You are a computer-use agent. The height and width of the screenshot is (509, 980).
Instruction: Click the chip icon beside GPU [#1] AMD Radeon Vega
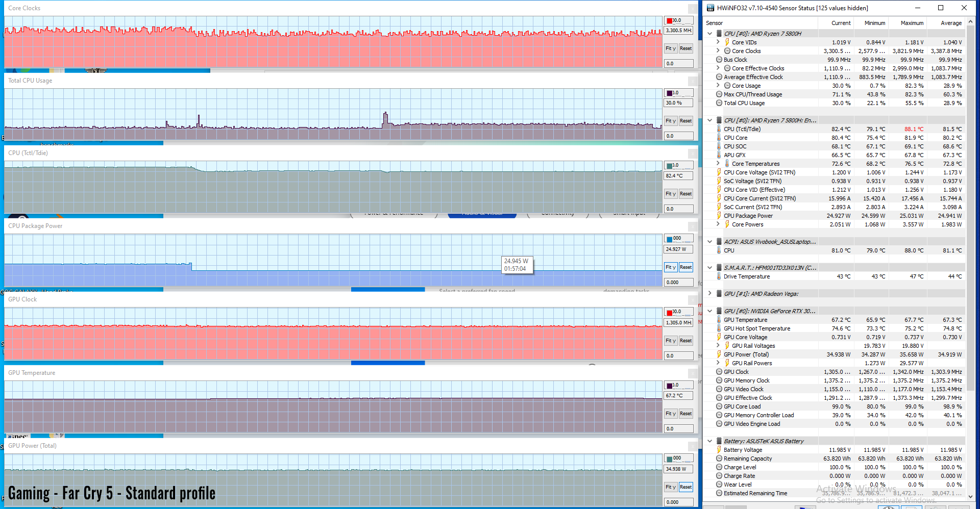(x=719, y=294)
